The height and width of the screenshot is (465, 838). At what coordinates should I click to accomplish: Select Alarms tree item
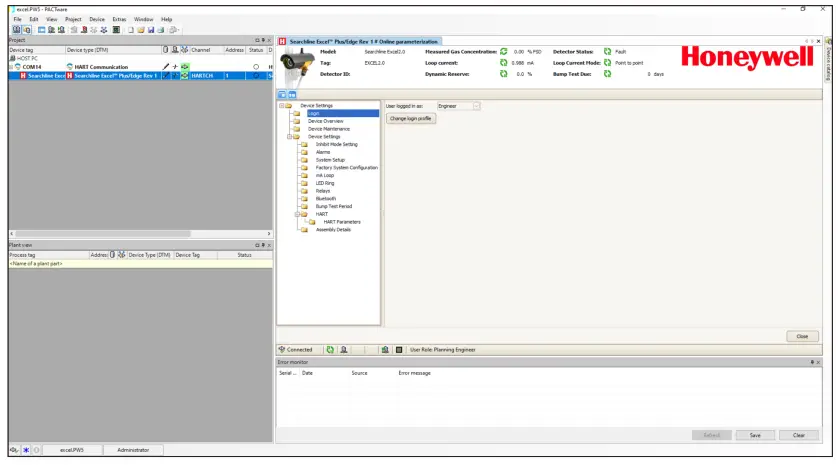(x=323, y=152)
